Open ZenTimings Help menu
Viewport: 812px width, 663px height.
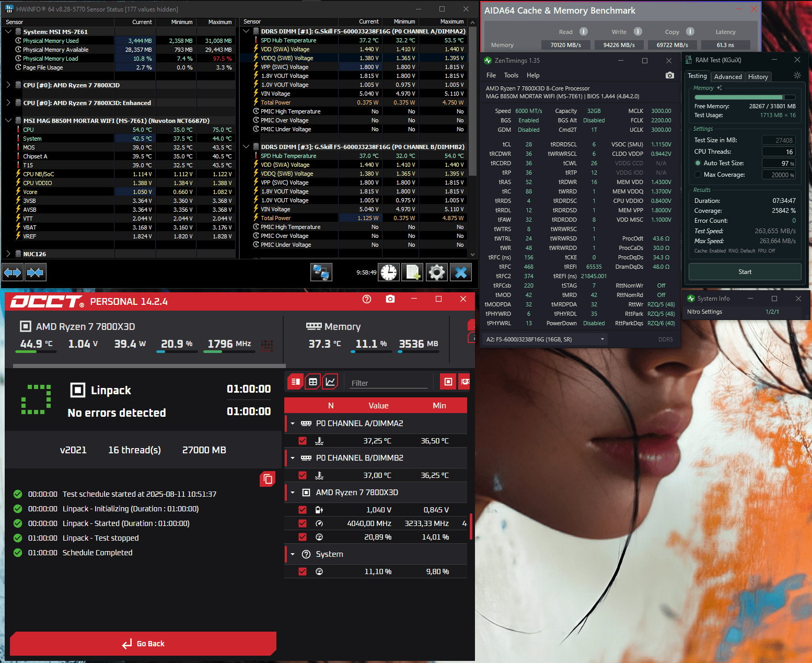pyautogui.click(x=533, y=75)
